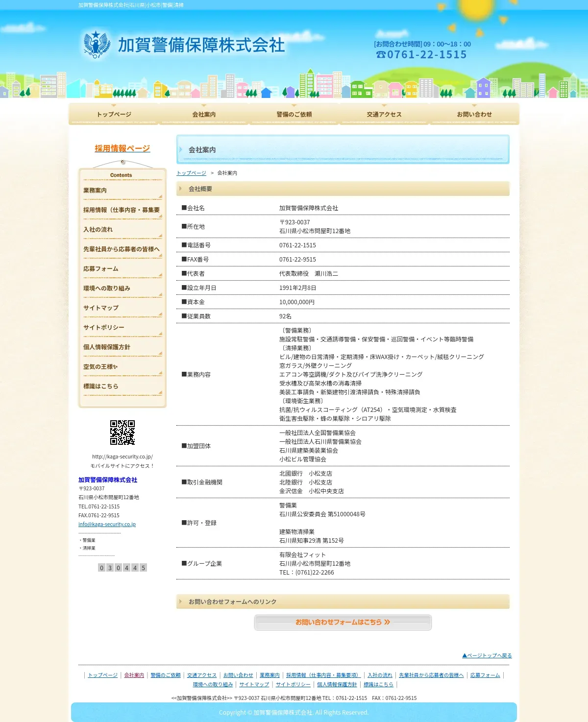Click footer link 採用情報(仕事内容・募集要項)
The width and height of the screenshot is (588, 722).
coord(323,675)
